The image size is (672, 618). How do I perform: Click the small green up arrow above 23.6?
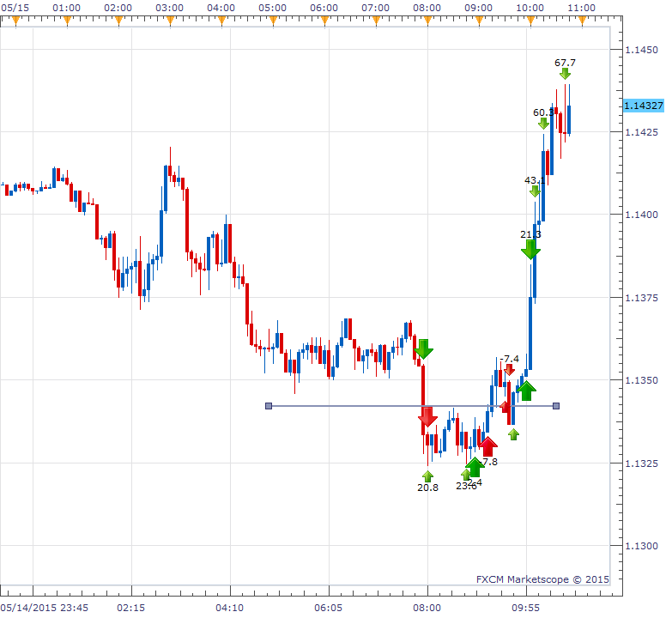466,475
